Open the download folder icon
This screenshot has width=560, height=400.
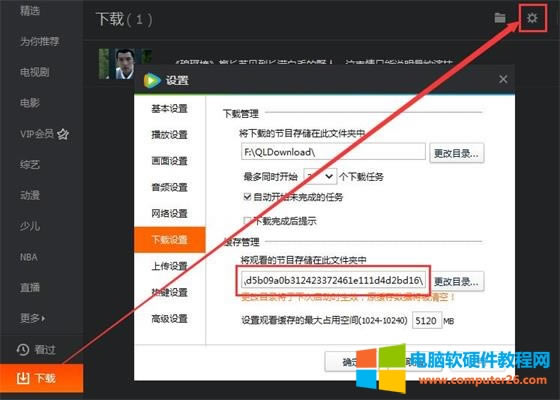coord(500,18)
